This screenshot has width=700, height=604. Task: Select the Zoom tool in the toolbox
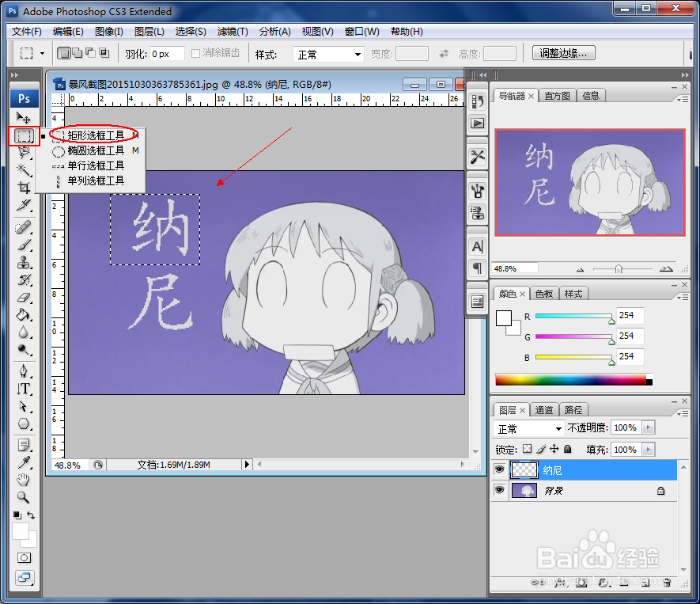(x=24, y=497)
